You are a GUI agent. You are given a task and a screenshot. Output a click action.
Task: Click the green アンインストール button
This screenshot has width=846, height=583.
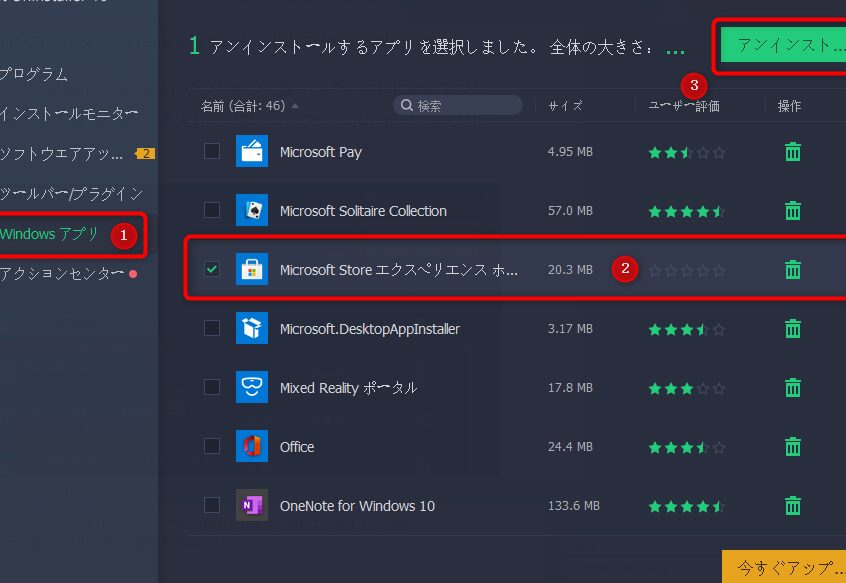click(783, 45)
